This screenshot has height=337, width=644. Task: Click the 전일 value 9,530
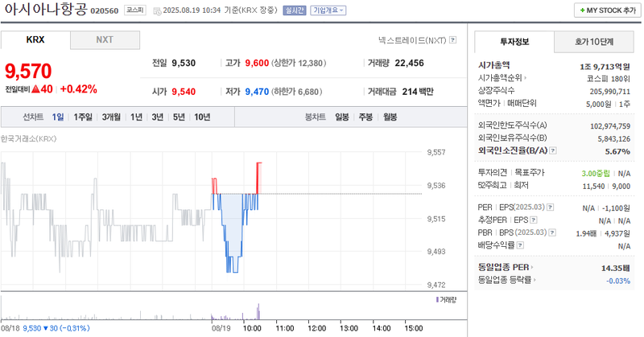point(184,64)
